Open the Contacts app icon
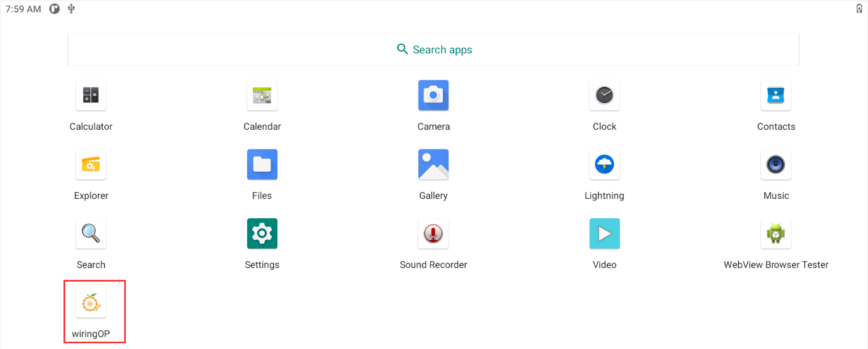 pyautogui.click(x=776, y=95)
